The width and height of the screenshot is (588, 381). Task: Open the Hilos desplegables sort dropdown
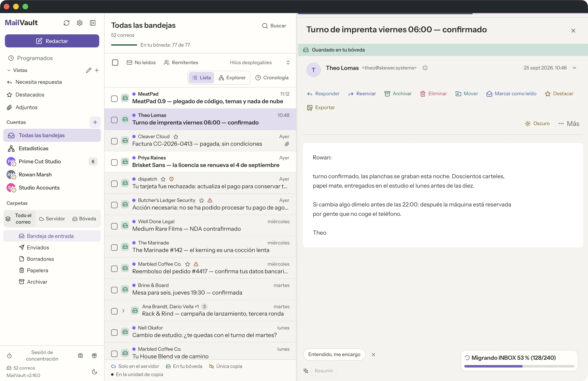pos(259,63)
